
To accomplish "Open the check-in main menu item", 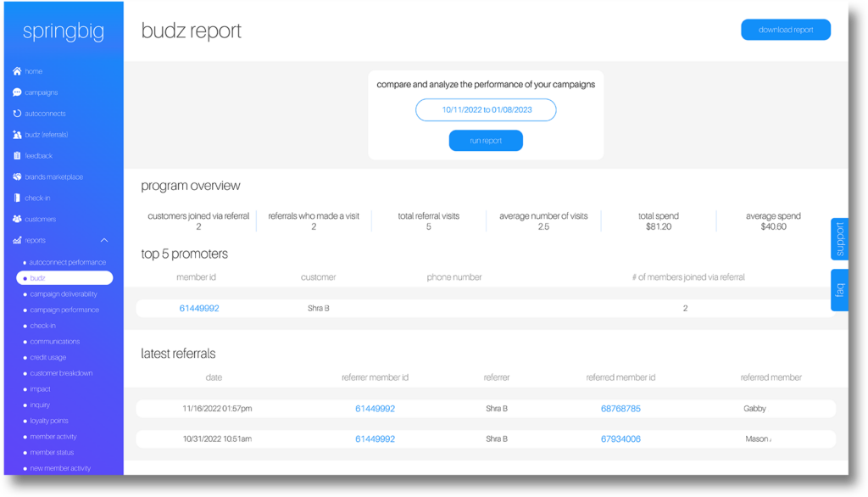I will click(x=37, y=198).
